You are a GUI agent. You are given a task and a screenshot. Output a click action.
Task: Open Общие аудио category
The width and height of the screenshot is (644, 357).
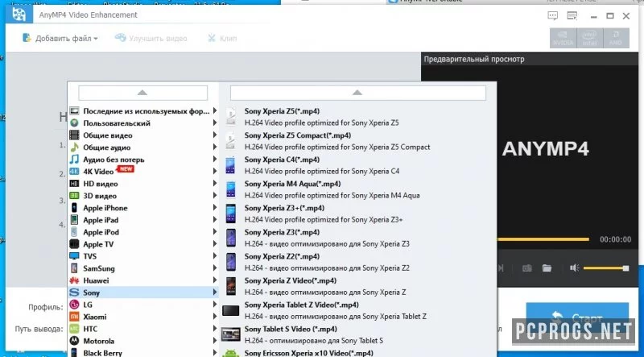[x=143, y=147]
